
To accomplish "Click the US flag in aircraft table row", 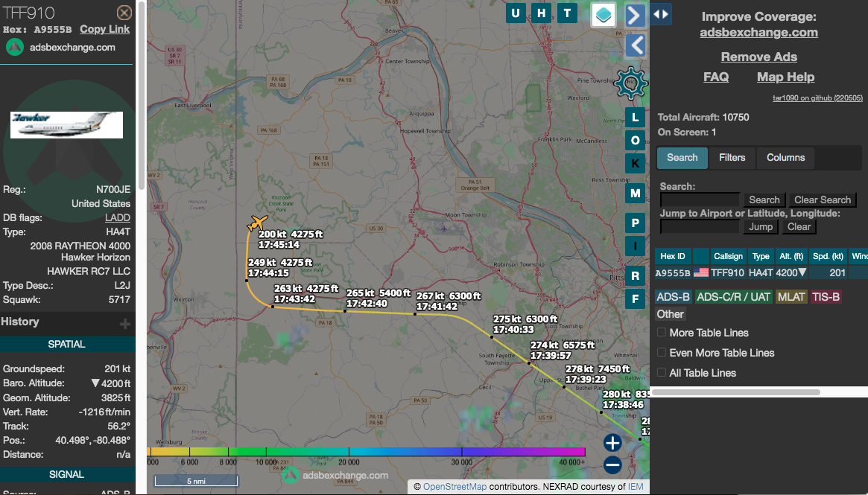I will 701,272.
